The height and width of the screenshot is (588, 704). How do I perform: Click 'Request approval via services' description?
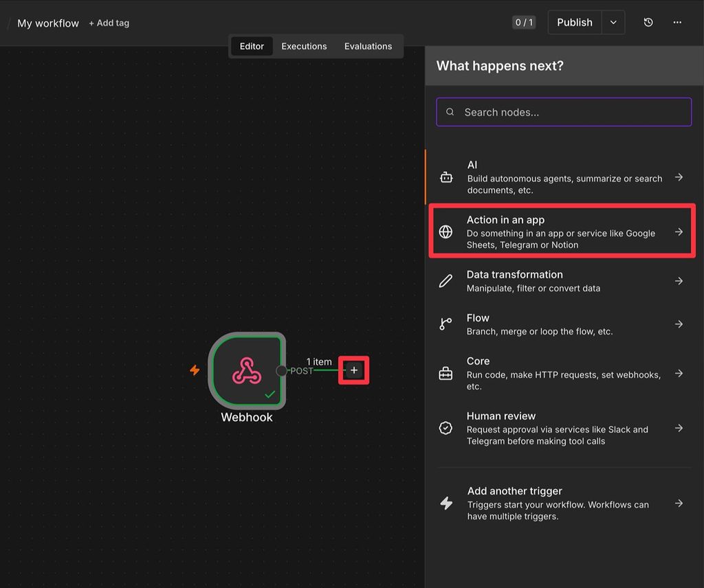coord(557,435)
